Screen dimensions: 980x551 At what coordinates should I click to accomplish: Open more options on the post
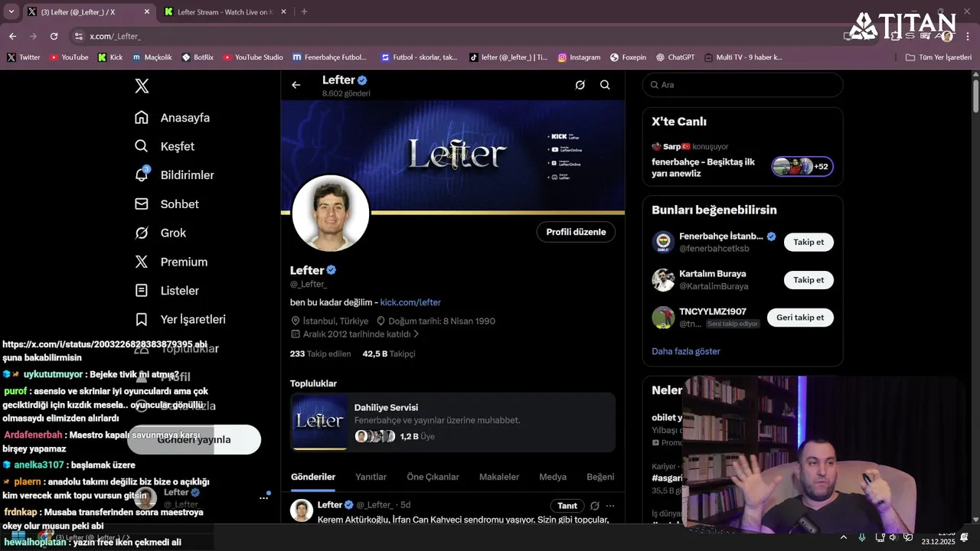pyautogui.click(x=610, y=506)
